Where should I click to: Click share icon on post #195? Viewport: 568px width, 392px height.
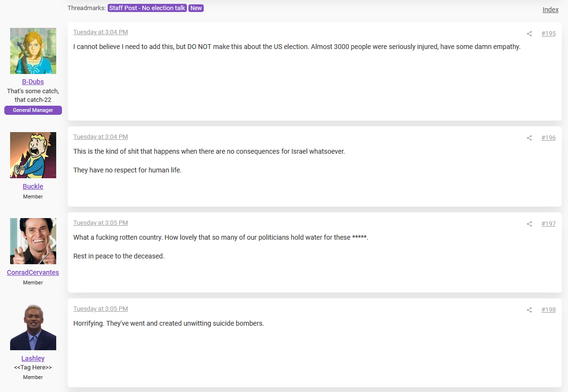tap(529, 34)
